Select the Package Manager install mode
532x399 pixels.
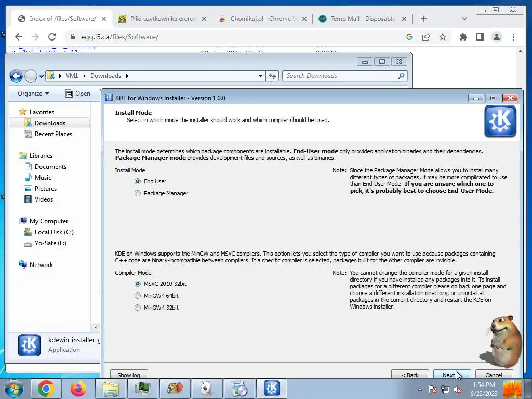tap(161, 193)
